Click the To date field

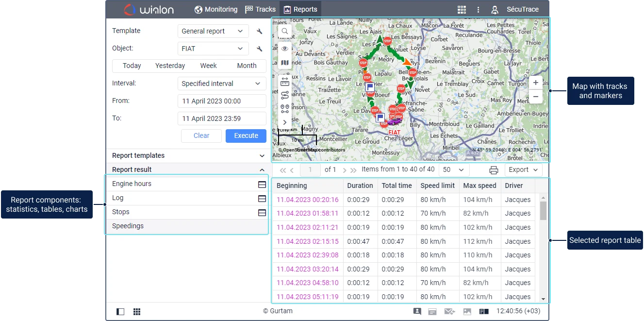[x=222, y=118]
